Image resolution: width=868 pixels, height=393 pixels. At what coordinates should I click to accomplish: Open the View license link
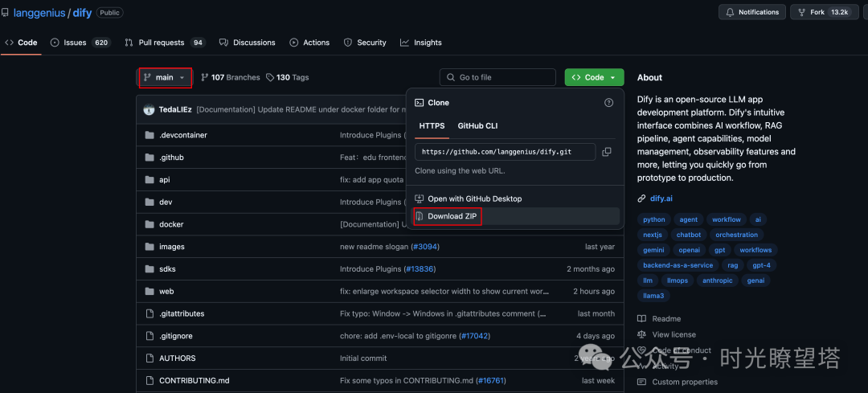pos(674,334)
